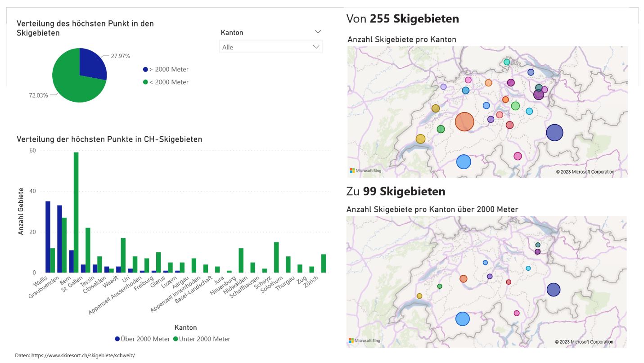This screenshot has height=363, width=644.
Task: Open the 'Alle' Kanton dropdown
Action: [x=270, y=47]
